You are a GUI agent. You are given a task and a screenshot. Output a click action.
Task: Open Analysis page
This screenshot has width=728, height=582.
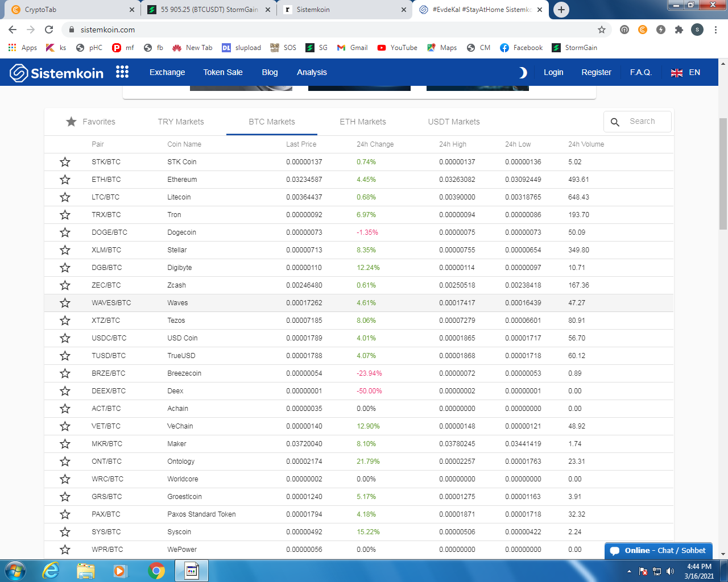click(x=312, y=72)
